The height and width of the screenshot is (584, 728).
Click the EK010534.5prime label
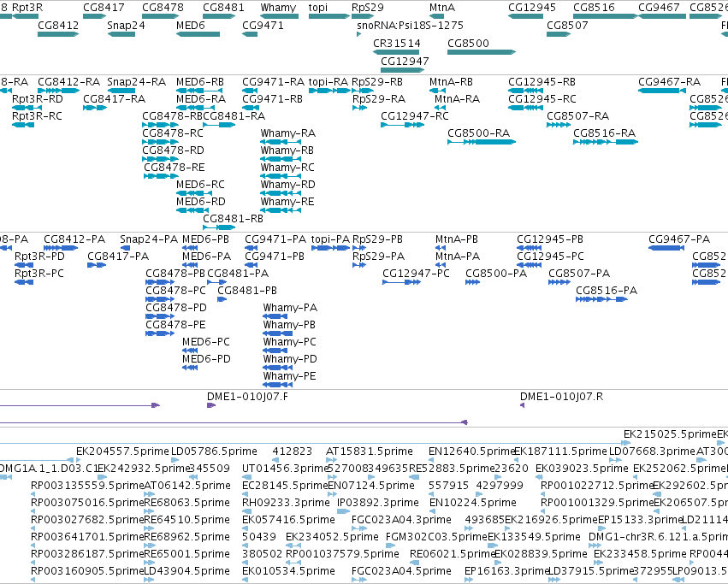(288, 570)
